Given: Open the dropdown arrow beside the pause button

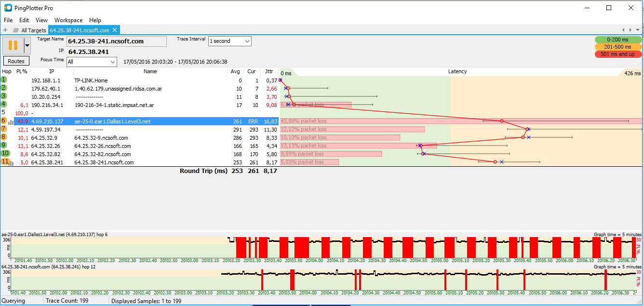Looking at the screenshot, I should (27, 46).
